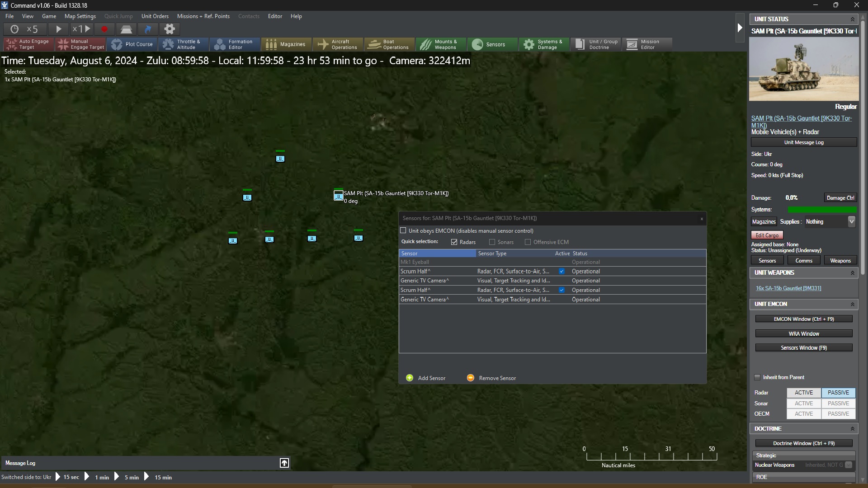This screenshot has width=868, height=488.
Task: Set Radar EMCON to ACTIVE
Action: [804, 393]
